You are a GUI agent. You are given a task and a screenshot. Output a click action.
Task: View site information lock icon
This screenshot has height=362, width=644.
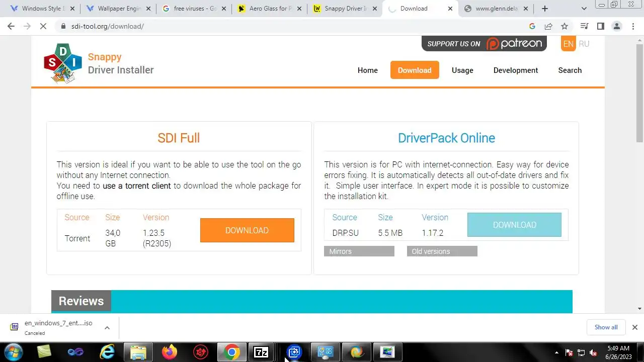pos(63,26)
